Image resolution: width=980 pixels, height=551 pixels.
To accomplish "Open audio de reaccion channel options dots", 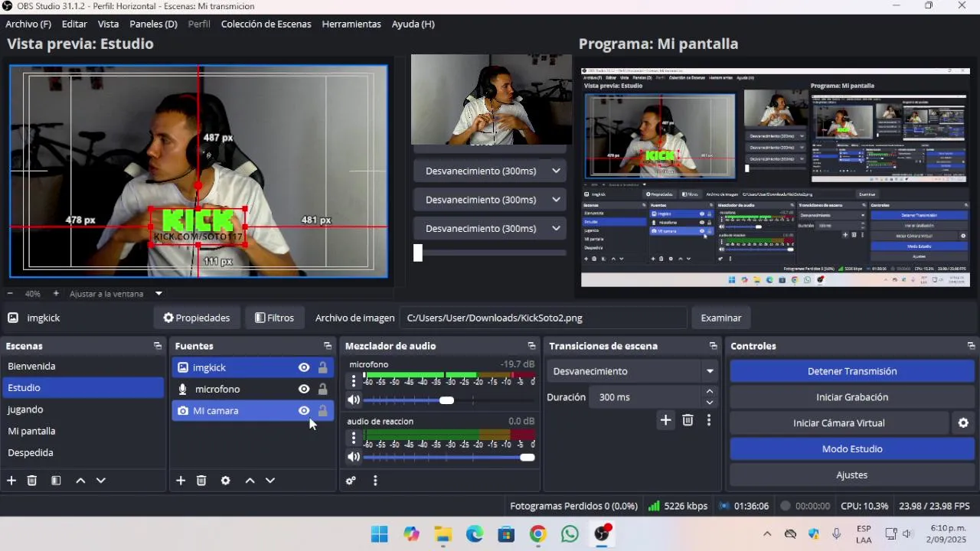I will point(354,438).
